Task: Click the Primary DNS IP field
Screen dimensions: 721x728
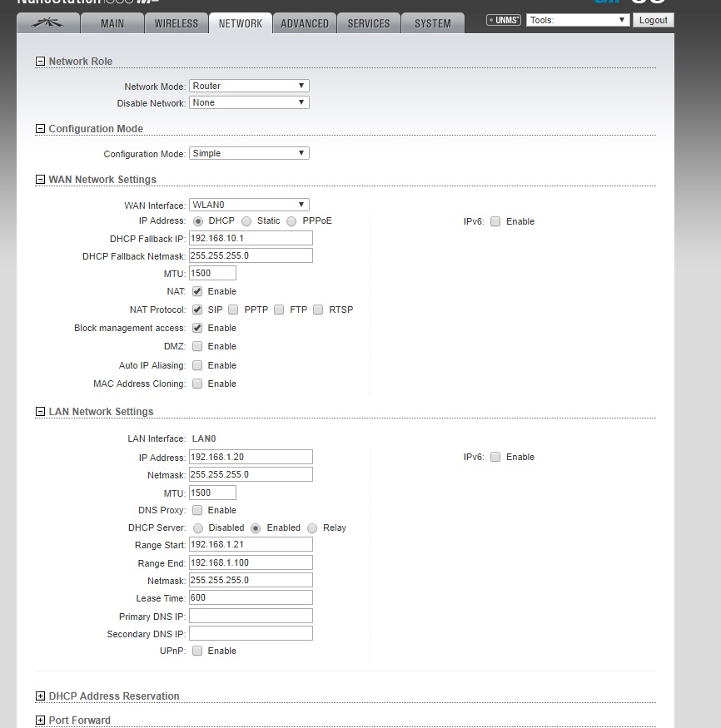Action: click(x=251, y=617)
